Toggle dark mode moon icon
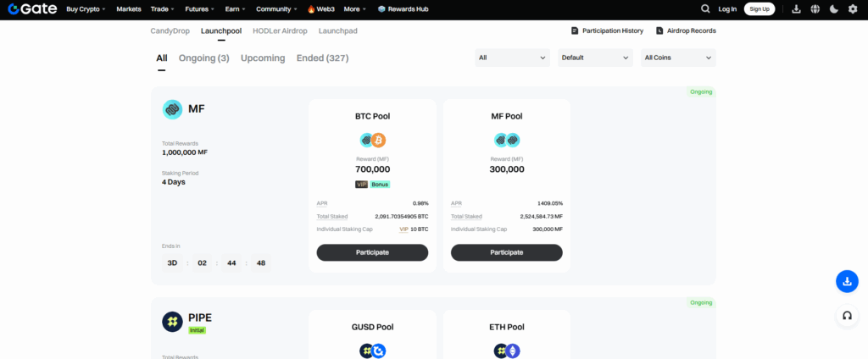868x359 pixels. point(834,9)
